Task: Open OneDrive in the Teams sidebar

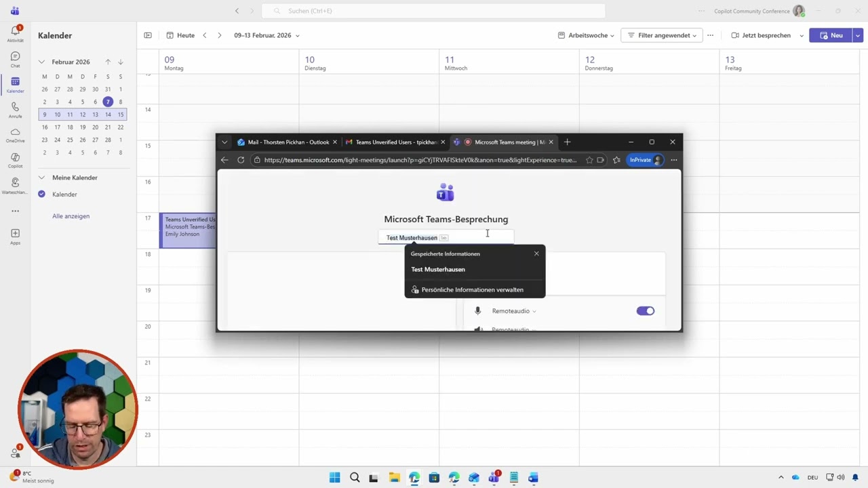Action: [x=15, y=135]
